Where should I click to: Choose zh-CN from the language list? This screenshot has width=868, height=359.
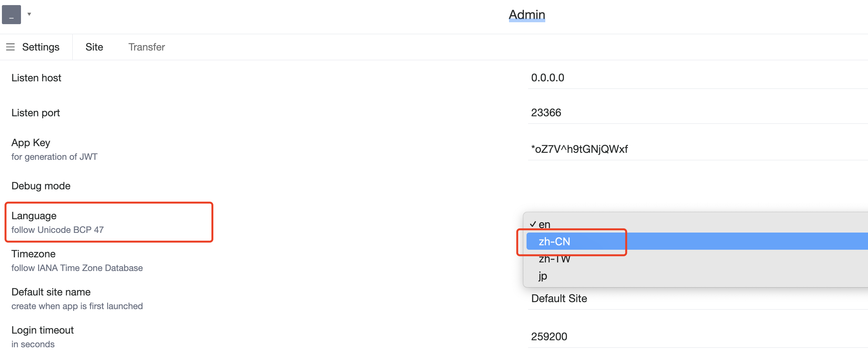(x=554, y=241)
